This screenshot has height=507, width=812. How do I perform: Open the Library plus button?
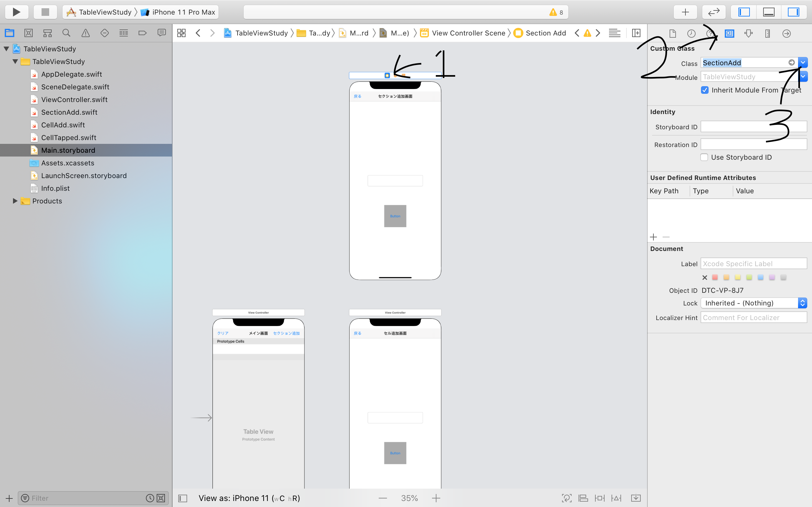tap(685, 12)
